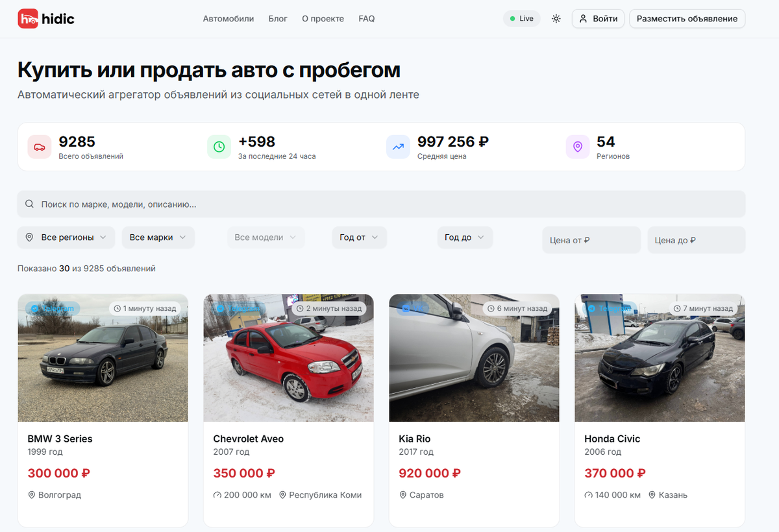Click the purple location pin icon beside 54
Viewport: 779px width, 532px height.
pyautogui.click(x=577, y=147)
